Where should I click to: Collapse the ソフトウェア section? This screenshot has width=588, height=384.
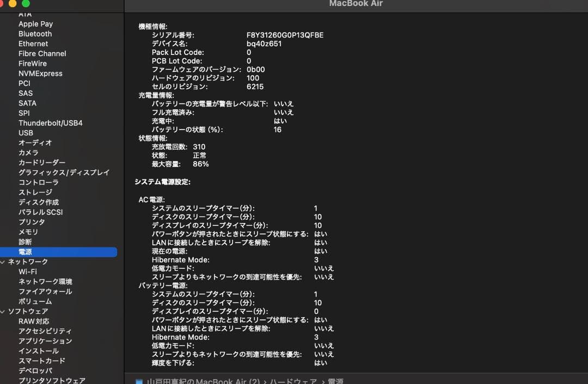click(x=4, y=312)
